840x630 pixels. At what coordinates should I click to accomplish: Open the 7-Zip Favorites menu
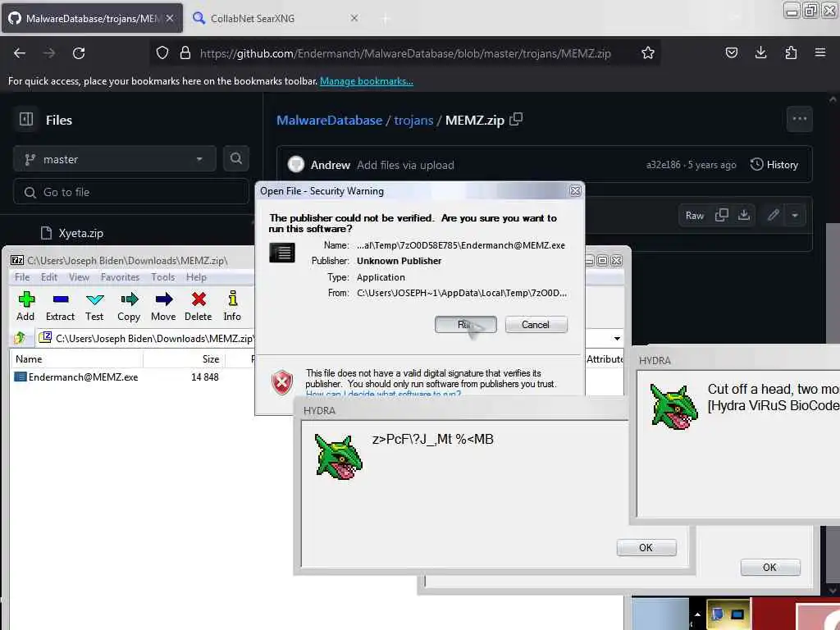[120, 277]
